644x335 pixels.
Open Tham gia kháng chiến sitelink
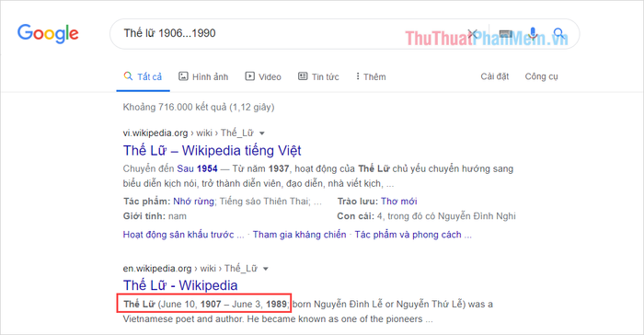point(299,235)
